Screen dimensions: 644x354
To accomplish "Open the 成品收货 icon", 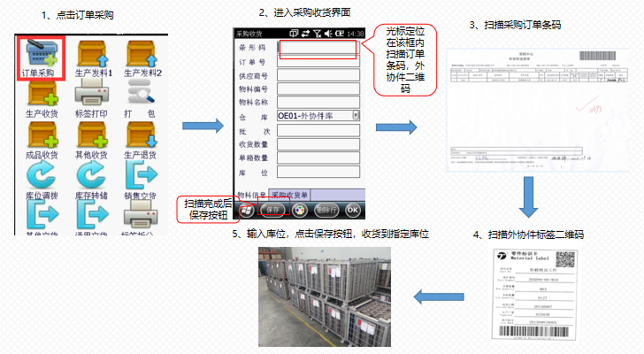I will (42, 135).
